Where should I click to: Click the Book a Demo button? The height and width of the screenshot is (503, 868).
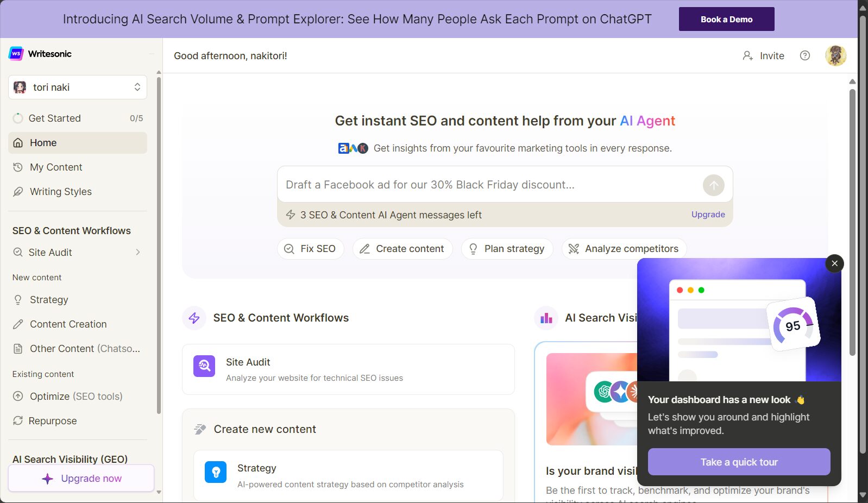pos(726,19)
